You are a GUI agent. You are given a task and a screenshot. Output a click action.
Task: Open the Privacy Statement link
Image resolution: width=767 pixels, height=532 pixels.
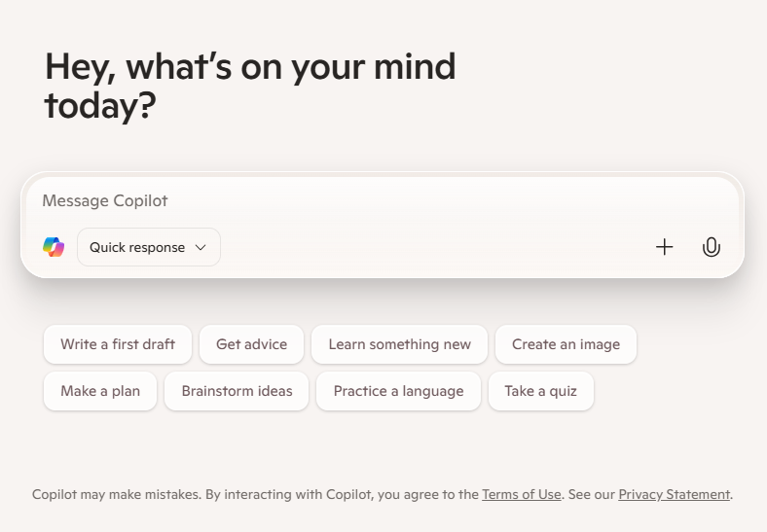click(x=675, y=494)
